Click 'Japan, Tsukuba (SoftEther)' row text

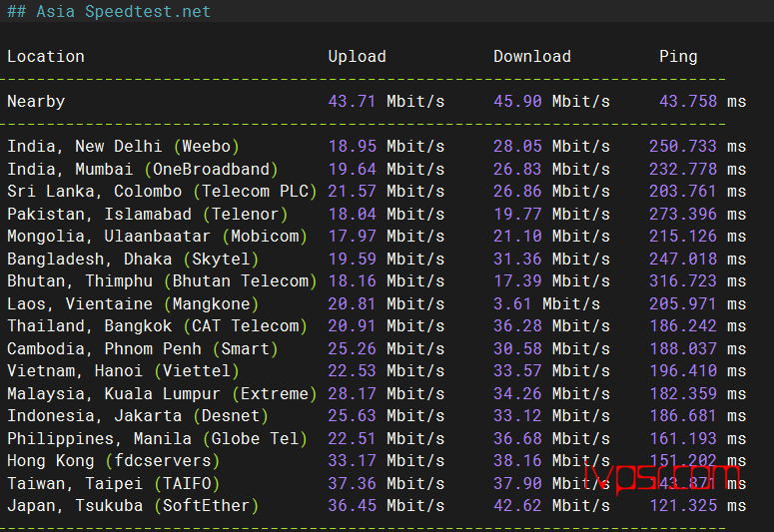(133, 506)
